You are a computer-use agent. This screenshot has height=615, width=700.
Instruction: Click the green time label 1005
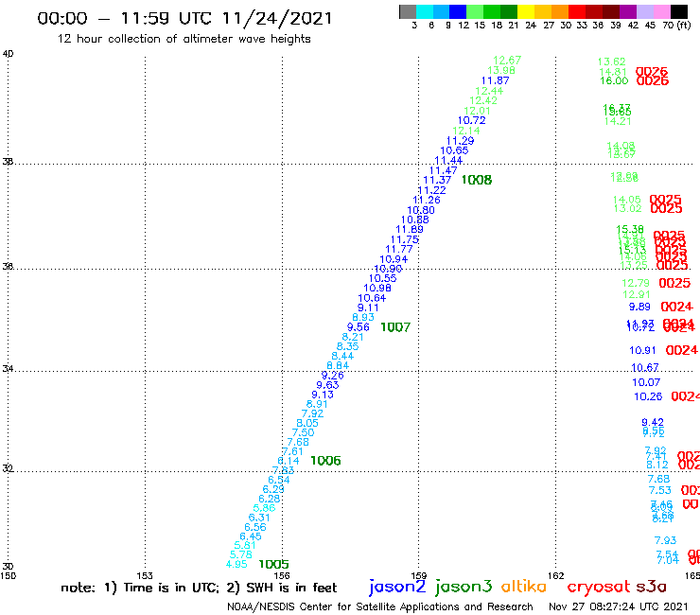(273, 565)
